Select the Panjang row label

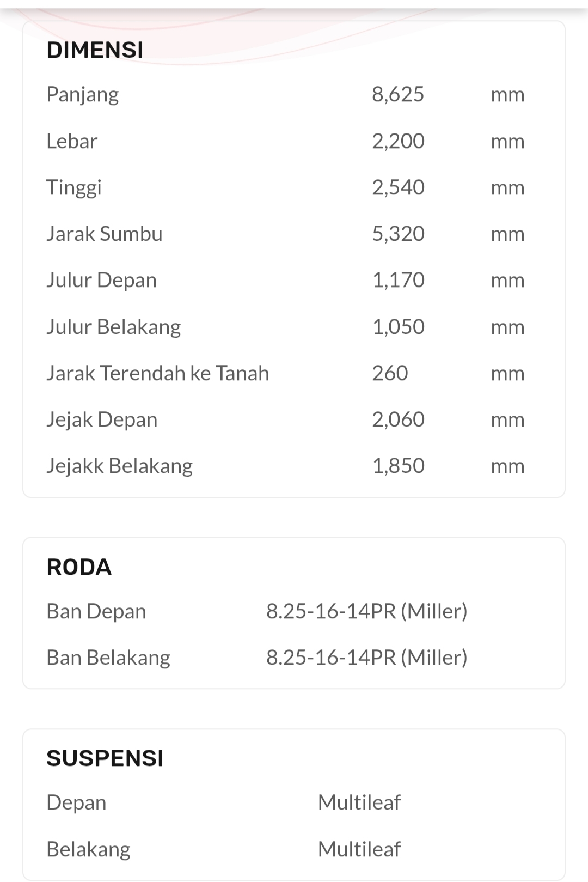(83, 94)
